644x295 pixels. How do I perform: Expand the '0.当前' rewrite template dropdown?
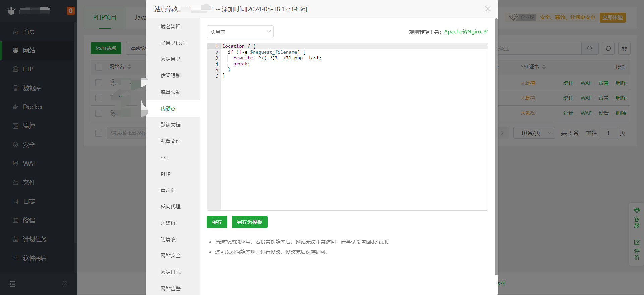coord(240,32)
